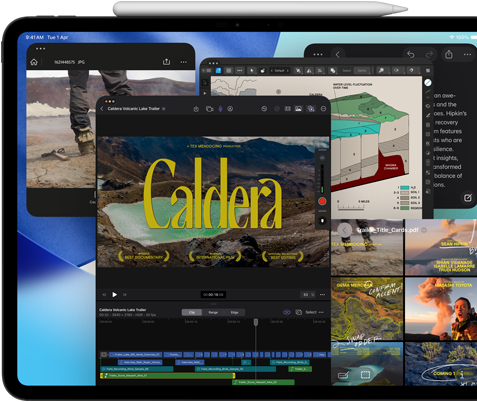Select the Trailer_Score_Masashi_New_01 audio clip
Viewport: 477px width, 402px height.
pos(168,376)
